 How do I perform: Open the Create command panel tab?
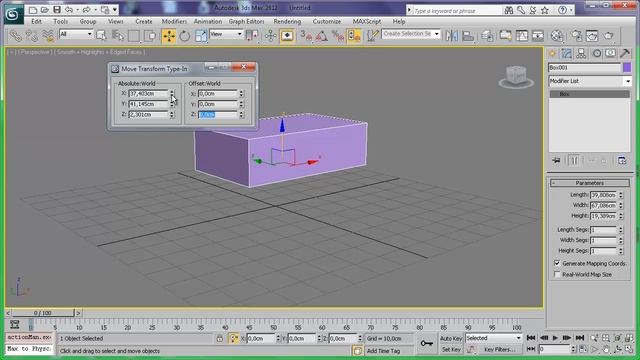[x=552, y=53]
